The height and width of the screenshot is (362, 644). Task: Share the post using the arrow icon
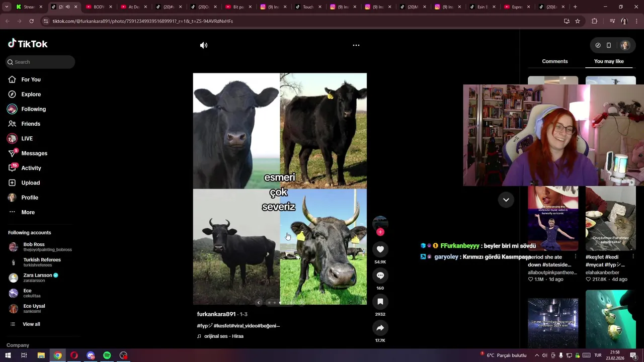coord(380,328)
